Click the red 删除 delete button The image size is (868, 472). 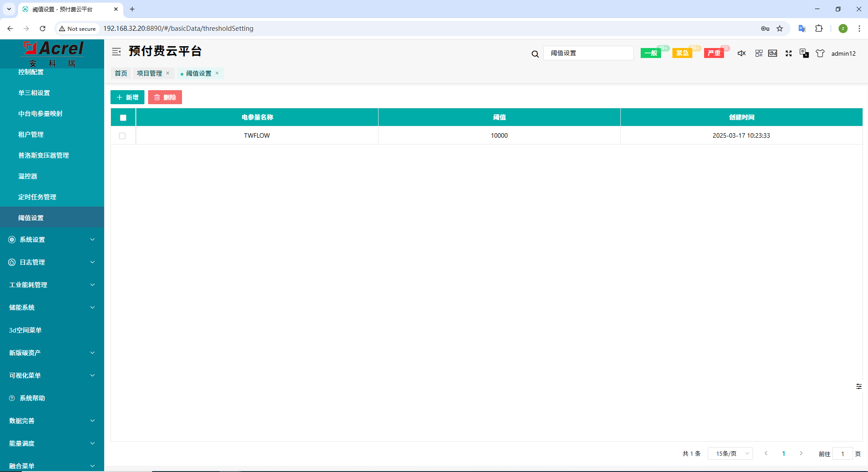tap(165, 97)
